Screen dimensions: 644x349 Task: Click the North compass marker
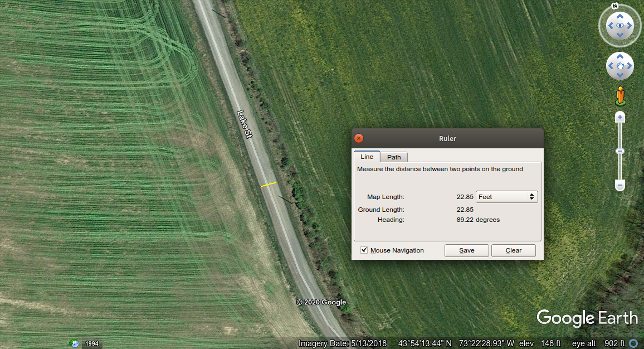(x=615, y=6)
